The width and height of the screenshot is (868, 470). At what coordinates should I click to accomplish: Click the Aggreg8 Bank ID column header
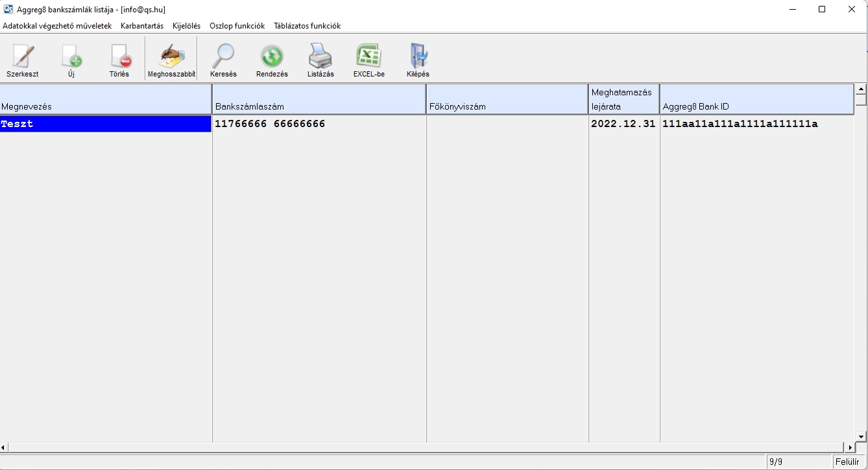[756, 100]
